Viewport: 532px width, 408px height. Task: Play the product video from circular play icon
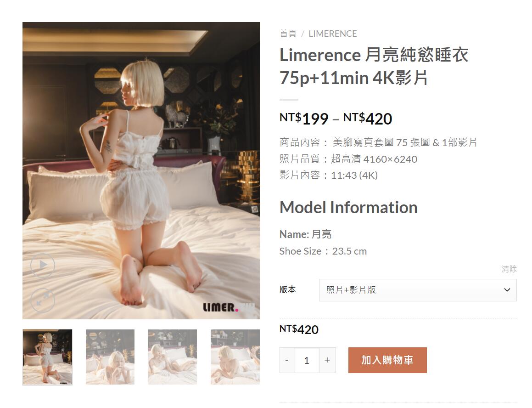42,265
